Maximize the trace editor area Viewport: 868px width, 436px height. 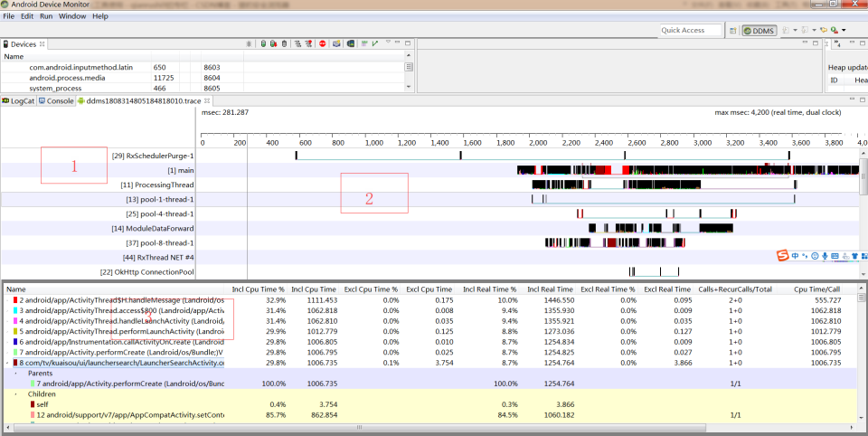coord(863,100)
